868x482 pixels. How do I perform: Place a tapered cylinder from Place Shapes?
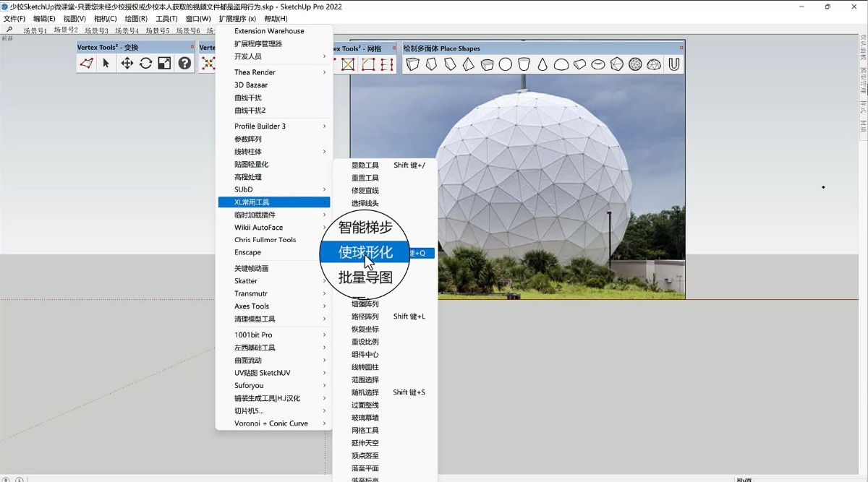click(524, 64)
